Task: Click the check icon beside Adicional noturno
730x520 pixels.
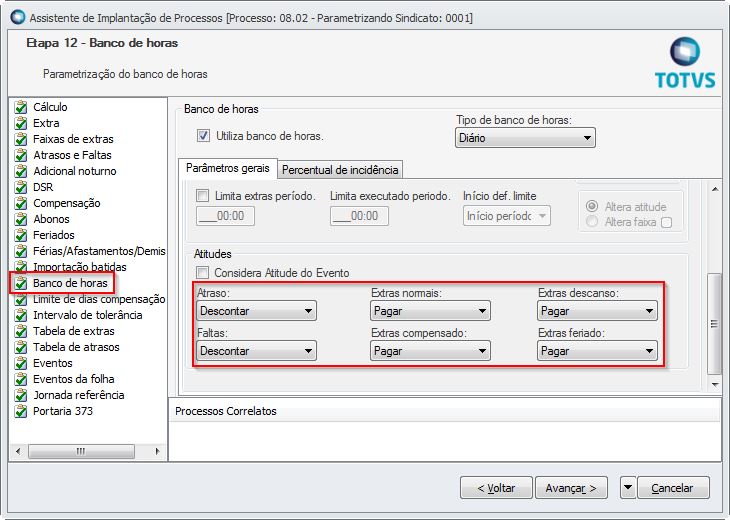Action: point(20,171)
